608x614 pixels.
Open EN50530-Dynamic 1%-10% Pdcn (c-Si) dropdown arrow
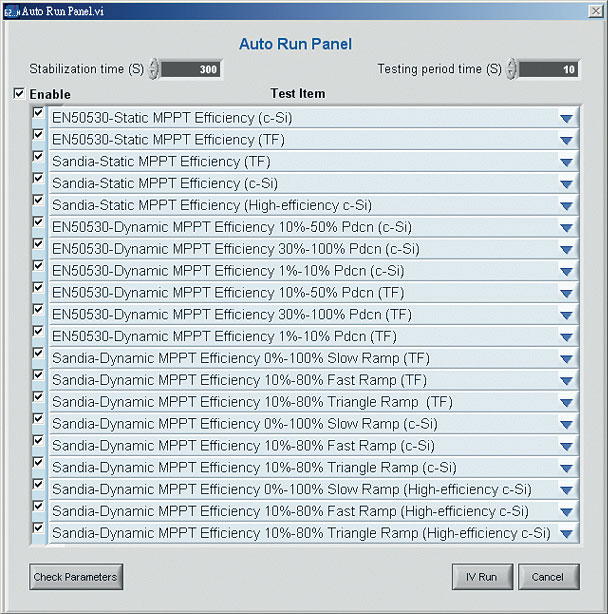tap(567, 272)
